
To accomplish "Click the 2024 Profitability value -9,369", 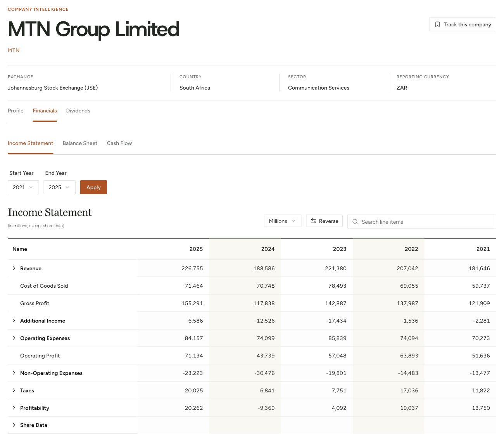I will pyautogui.click(x=266, y=408).
